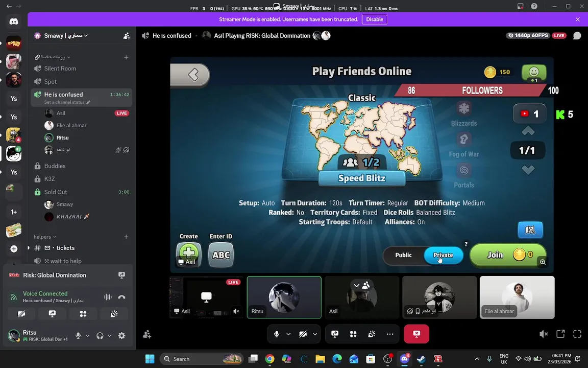Screen dimensions: 588x368
Task: Go to previous lobby with up arrow
Action: 528,131
